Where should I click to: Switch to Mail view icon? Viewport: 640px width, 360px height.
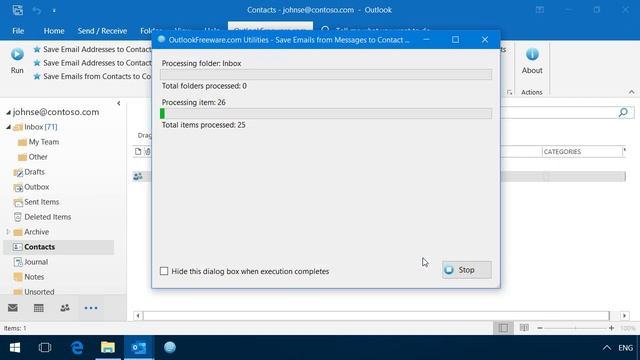tap(13, 308)
